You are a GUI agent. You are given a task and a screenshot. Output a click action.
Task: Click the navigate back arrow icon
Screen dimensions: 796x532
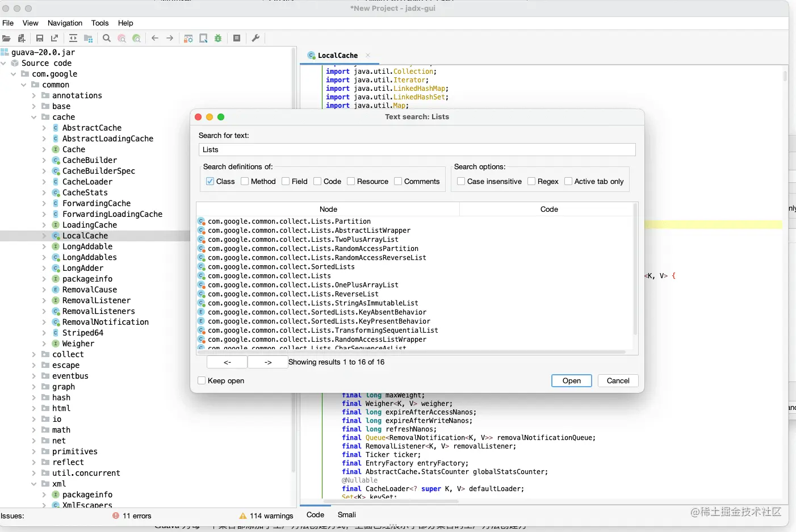tap(155, 38)
